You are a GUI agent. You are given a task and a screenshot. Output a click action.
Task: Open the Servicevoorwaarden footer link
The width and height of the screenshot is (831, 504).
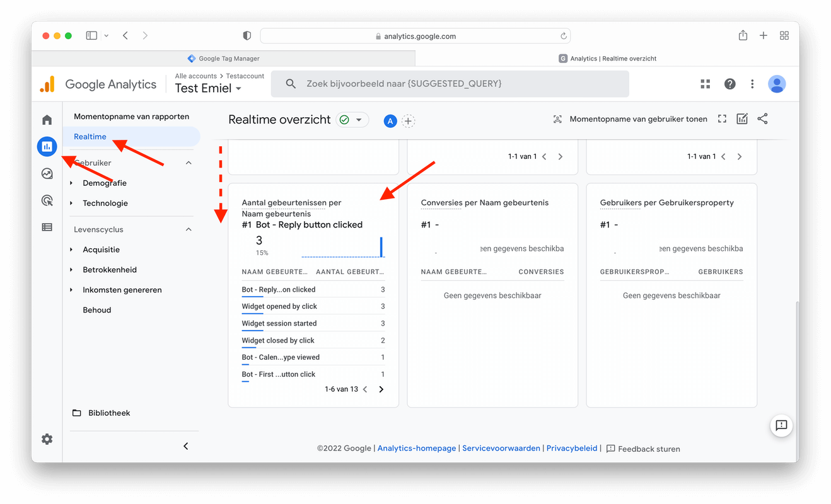501,449
